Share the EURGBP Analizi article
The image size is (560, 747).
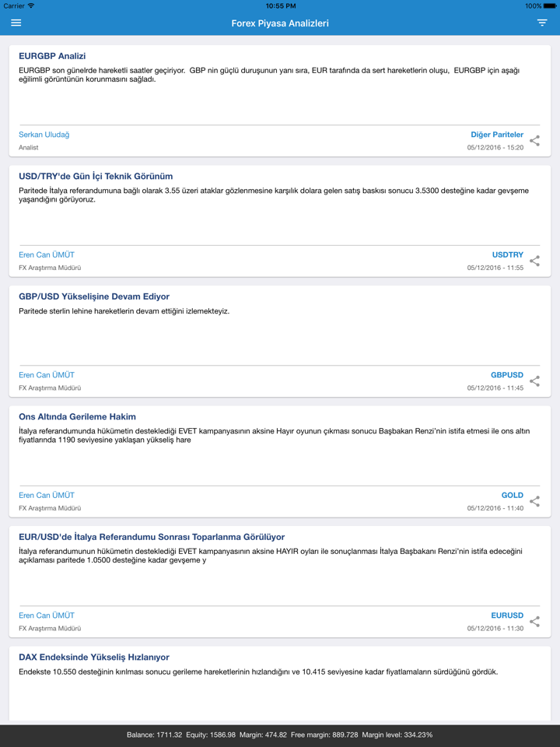click(x=534, y=141)
